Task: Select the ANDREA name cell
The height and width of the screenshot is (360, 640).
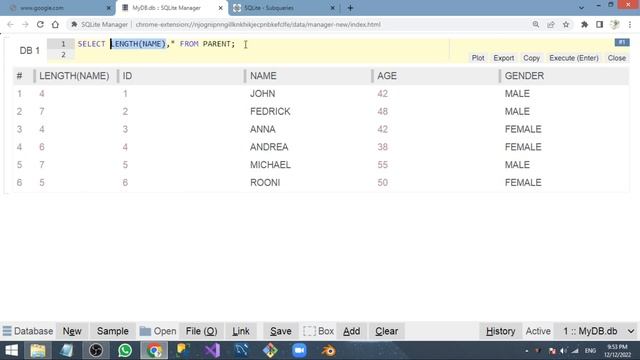Action: (x=269, y=147)
